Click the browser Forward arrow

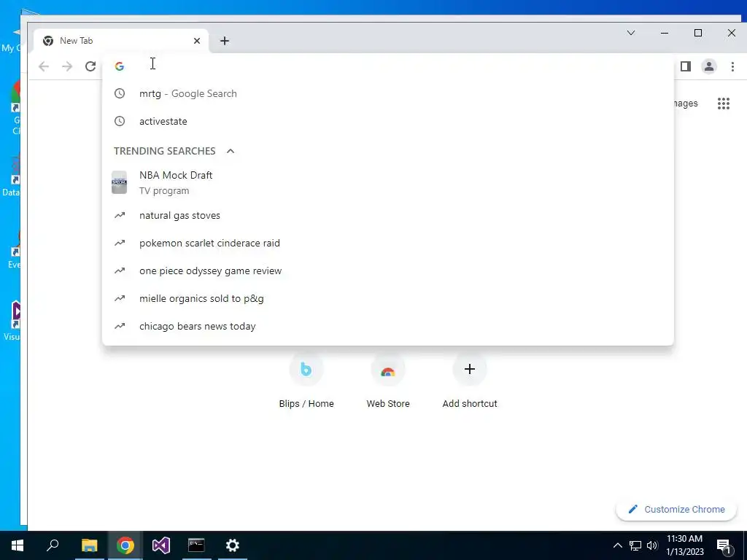coord(67,66)
